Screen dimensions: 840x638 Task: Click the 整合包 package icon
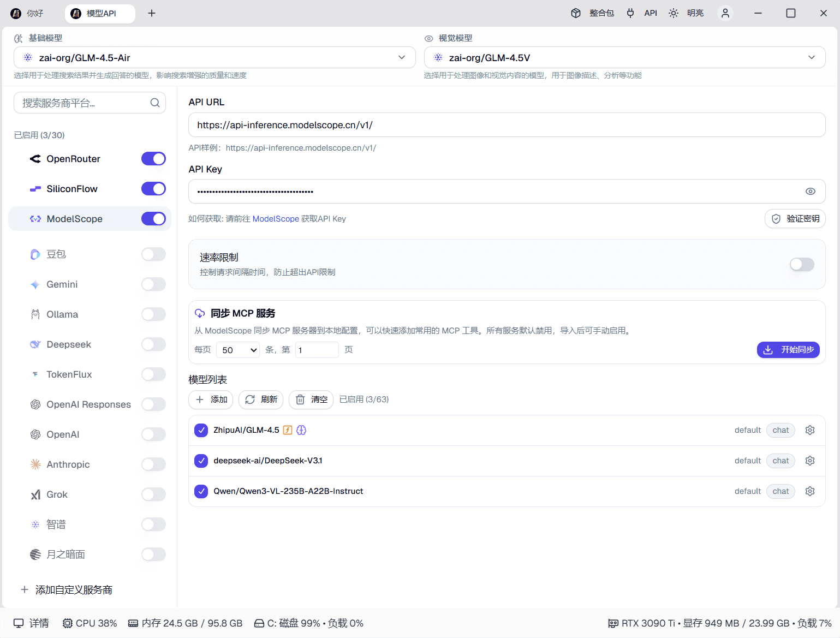click(576, 13)
